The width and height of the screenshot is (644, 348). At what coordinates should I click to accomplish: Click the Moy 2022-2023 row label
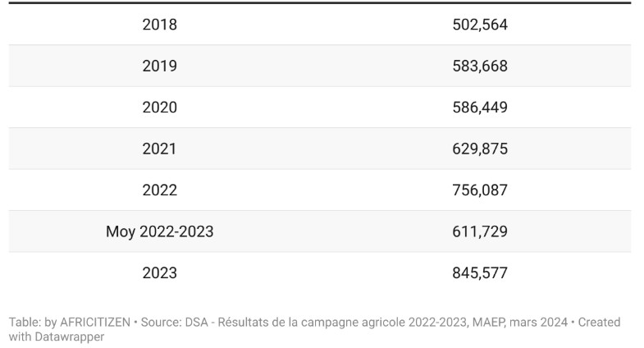(159, 231)
